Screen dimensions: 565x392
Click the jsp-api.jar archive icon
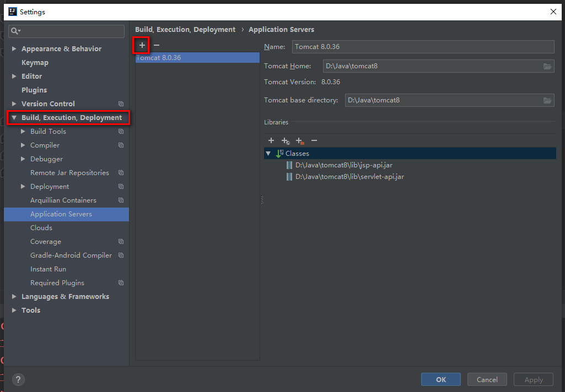point(289,165)
